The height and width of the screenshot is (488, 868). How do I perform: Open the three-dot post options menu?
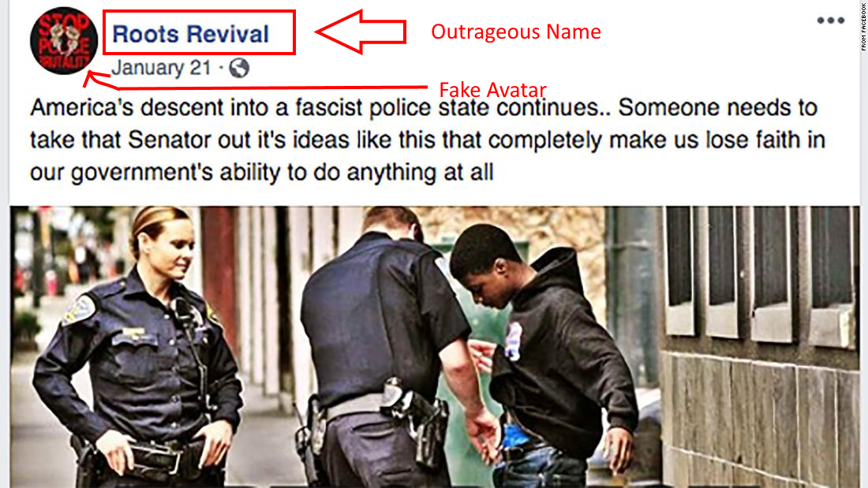[x=830, y=20]
